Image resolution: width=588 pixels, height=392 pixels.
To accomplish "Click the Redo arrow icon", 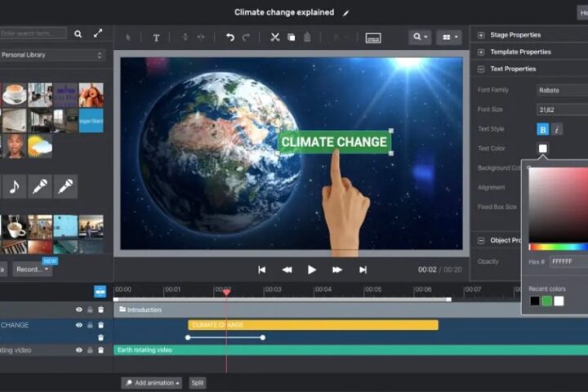I will click(246, 37).
